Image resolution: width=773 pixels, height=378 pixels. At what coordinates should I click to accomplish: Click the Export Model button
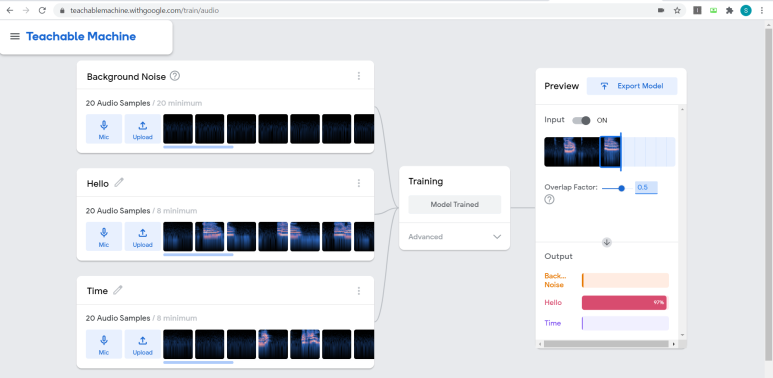tap(632, 86)
